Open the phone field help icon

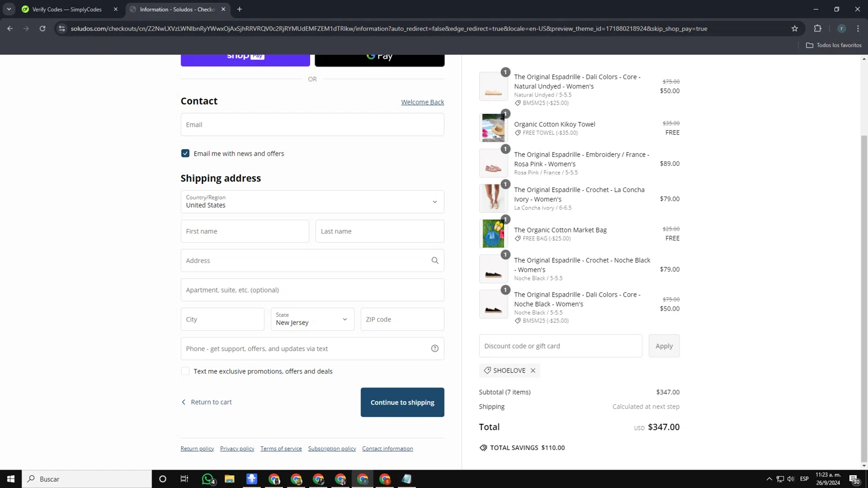coord(435,349)
